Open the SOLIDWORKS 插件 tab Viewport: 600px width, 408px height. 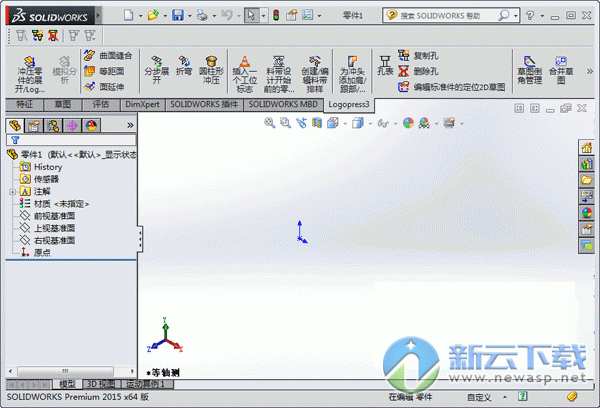[x=204, y=104]
